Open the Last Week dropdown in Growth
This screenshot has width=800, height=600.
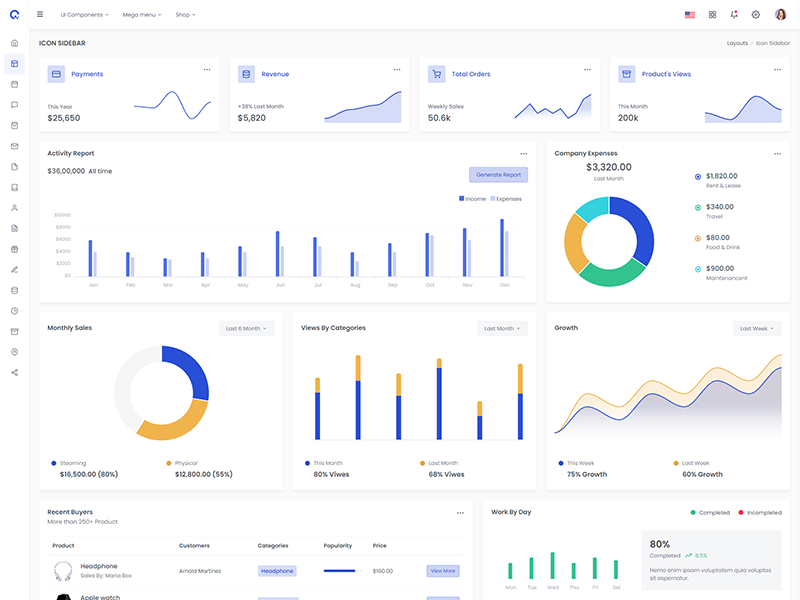point(756,328)
